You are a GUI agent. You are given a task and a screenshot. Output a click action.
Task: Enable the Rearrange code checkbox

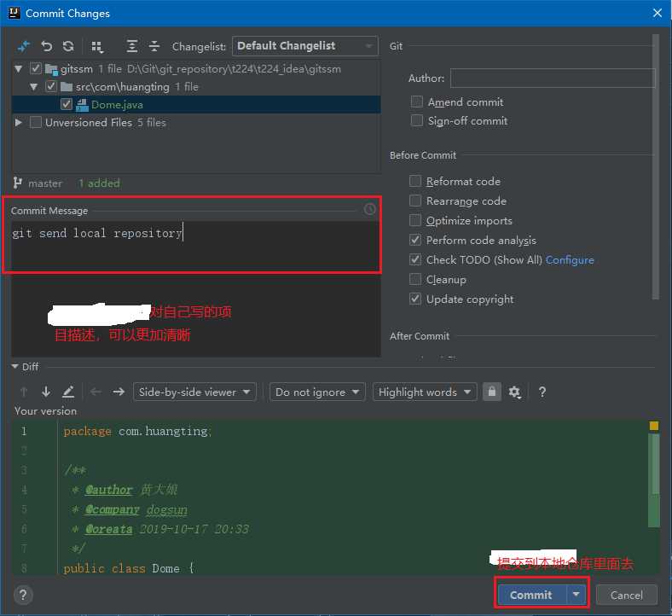pos(414,200)
